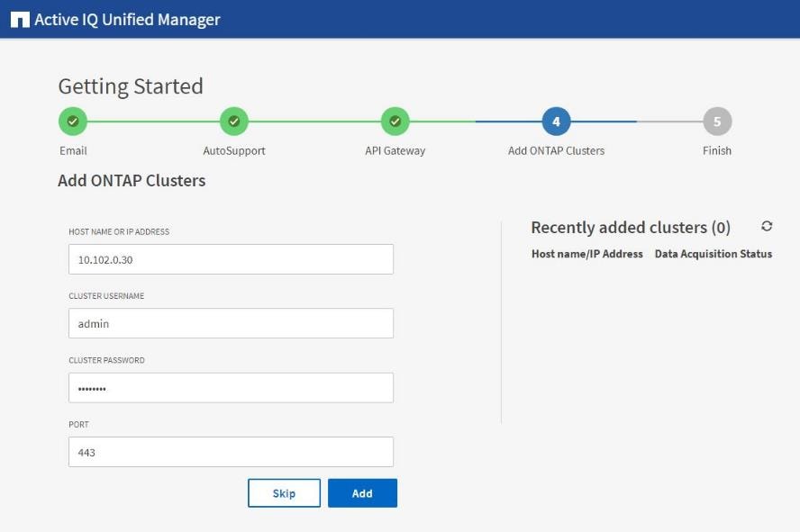The image size is (800, 532).
Task: Click the Active IQ Unified Manager title
Action: (x=127, y=20)
